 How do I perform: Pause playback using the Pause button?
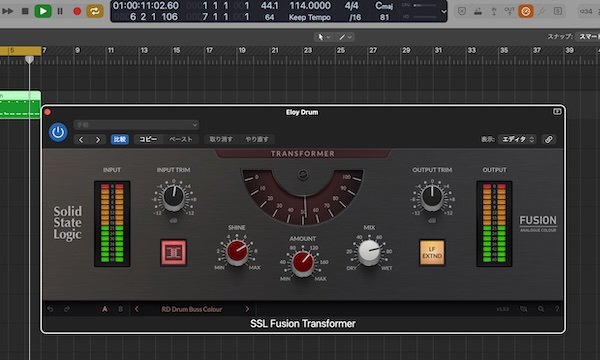(x=60, y=11)
